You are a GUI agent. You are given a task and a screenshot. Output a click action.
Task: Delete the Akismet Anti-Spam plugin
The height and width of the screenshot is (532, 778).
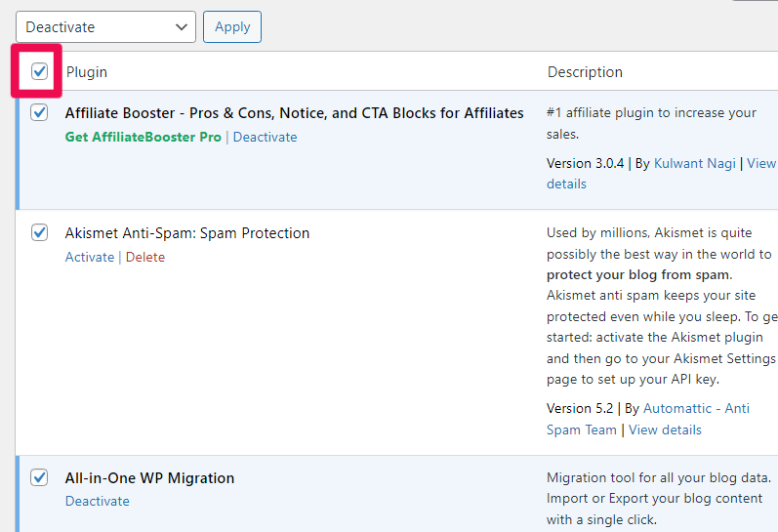click(x=145, y=257)
